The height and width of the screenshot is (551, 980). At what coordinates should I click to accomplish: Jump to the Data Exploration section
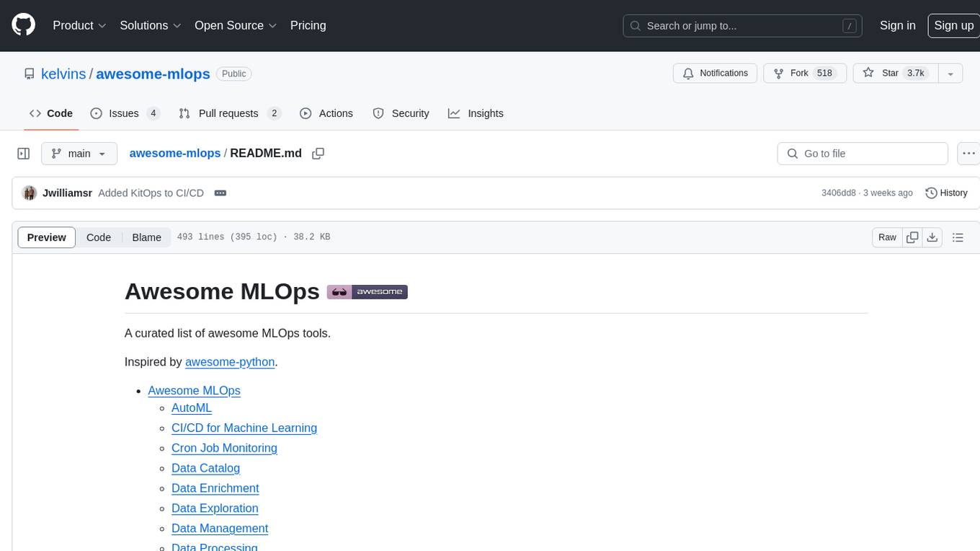pos(215,509)
